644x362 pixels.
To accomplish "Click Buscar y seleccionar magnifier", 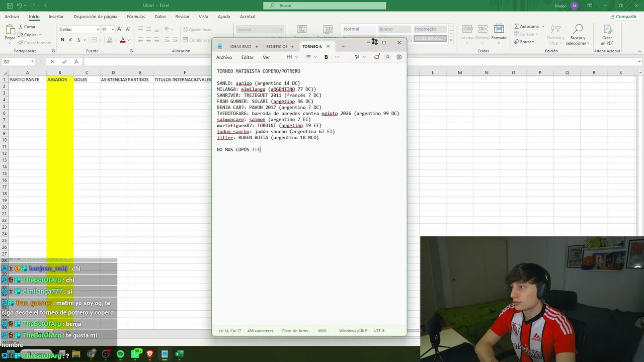I will point(578,34).
